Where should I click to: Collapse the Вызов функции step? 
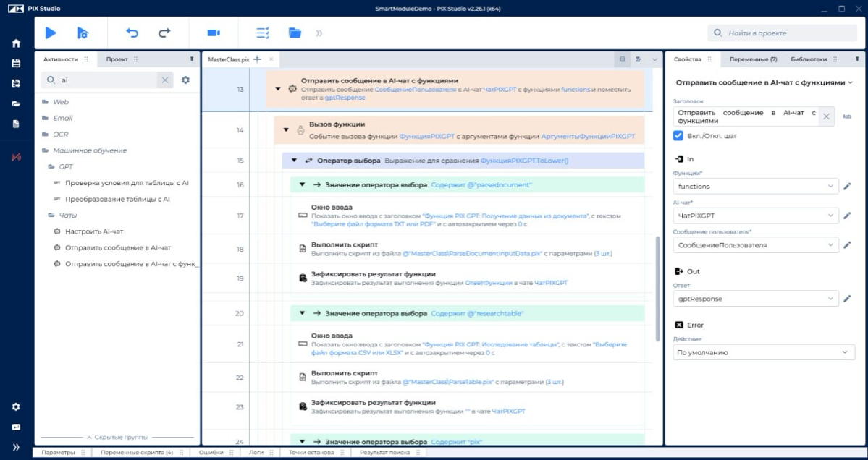tap(286, 130)
